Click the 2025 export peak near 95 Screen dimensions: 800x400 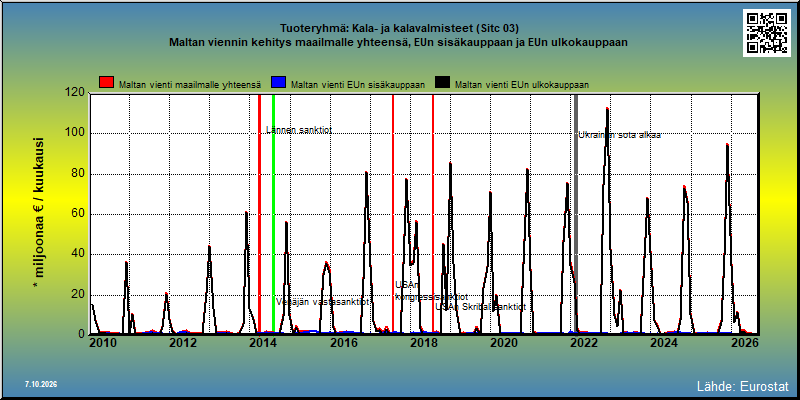click(x=727, y=145)
